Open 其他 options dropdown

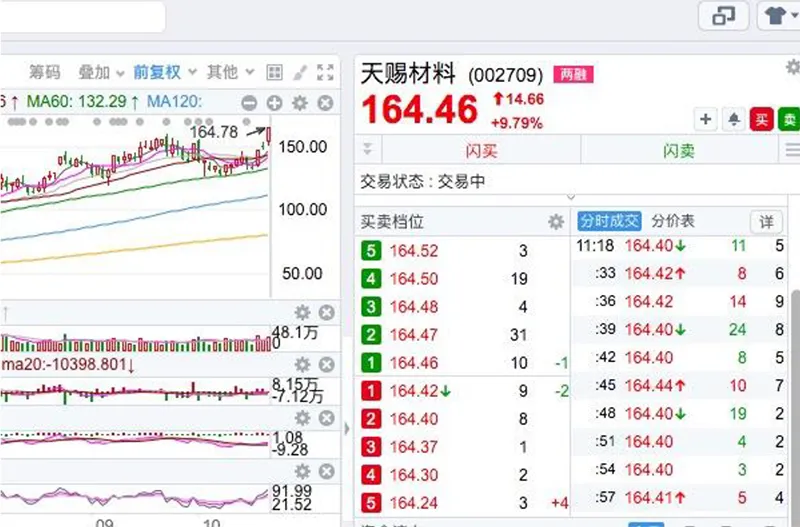tap(230, 72)
